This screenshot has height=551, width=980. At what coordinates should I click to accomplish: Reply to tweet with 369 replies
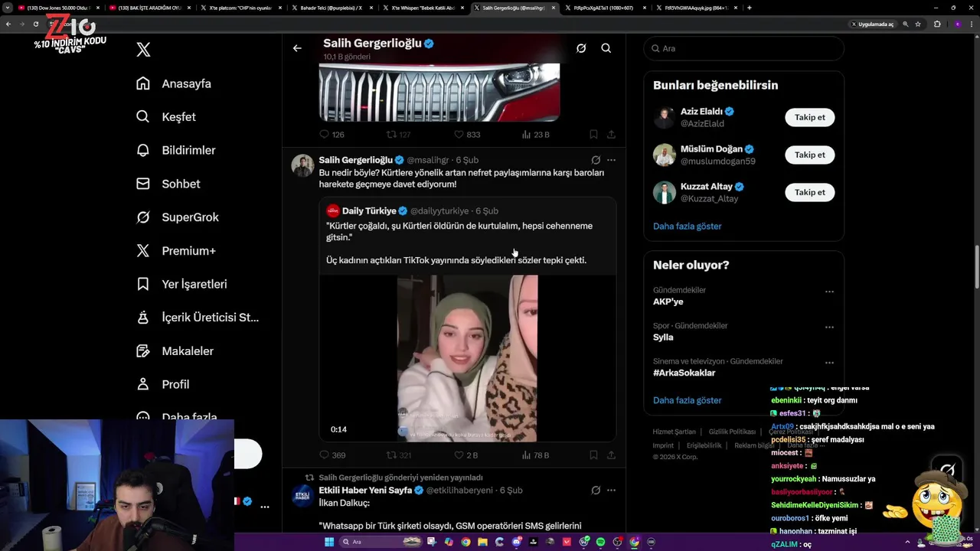click(332, 455)
